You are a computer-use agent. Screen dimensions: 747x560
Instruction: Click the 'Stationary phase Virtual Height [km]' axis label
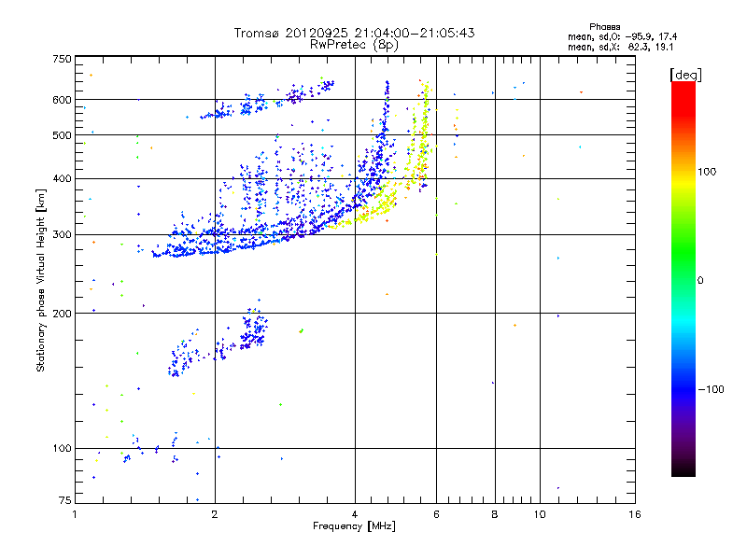[41, 280]
